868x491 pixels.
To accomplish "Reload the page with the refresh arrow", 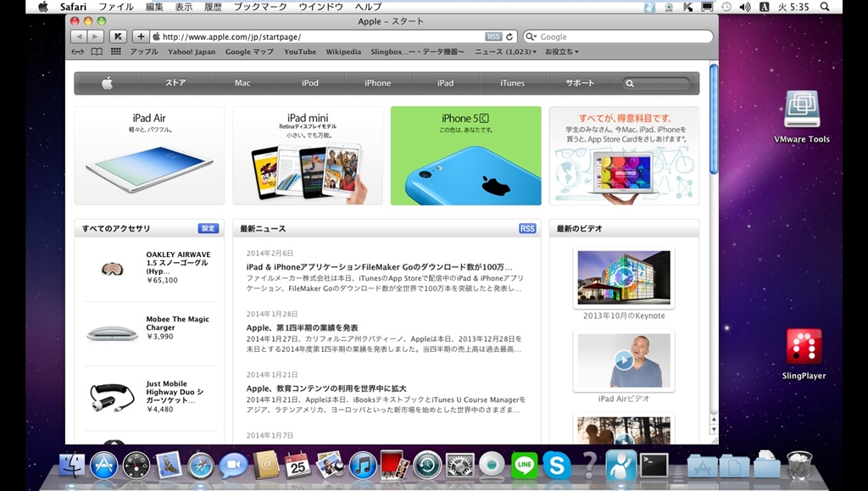I will click(509, 36).
